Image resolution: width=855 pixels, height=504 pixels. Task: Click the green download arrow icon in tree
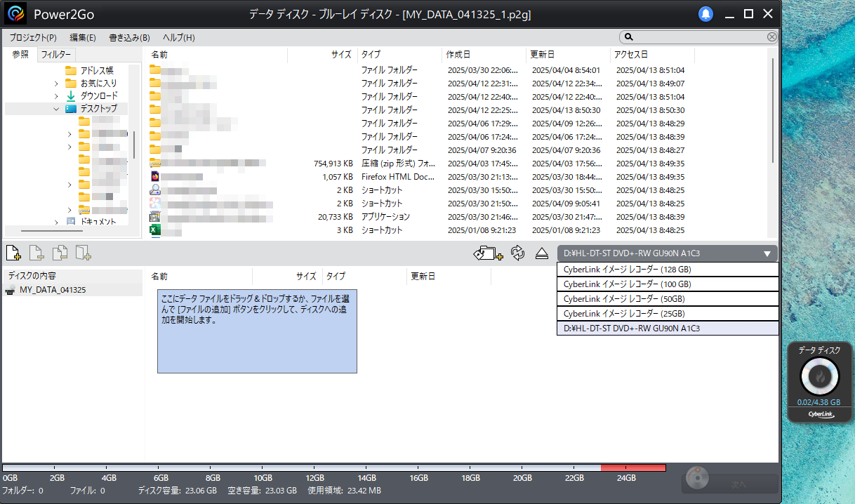point(70,95)
